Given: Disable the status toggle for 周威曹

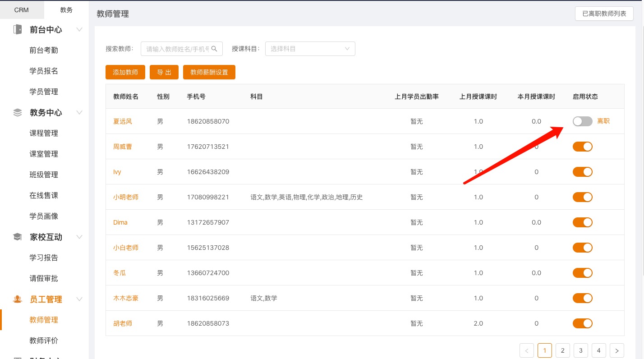Looking at the screenshot, I should coord(582,147).
